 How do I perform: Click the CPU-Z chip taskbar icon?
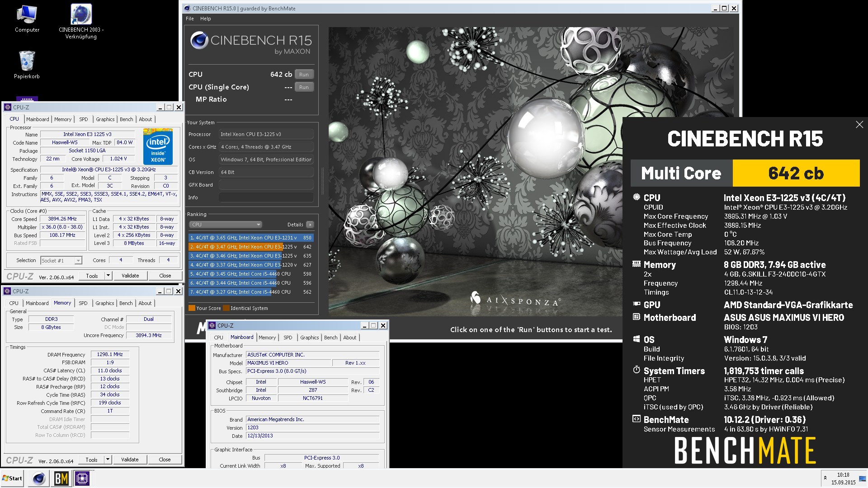(x=82, y=479)
